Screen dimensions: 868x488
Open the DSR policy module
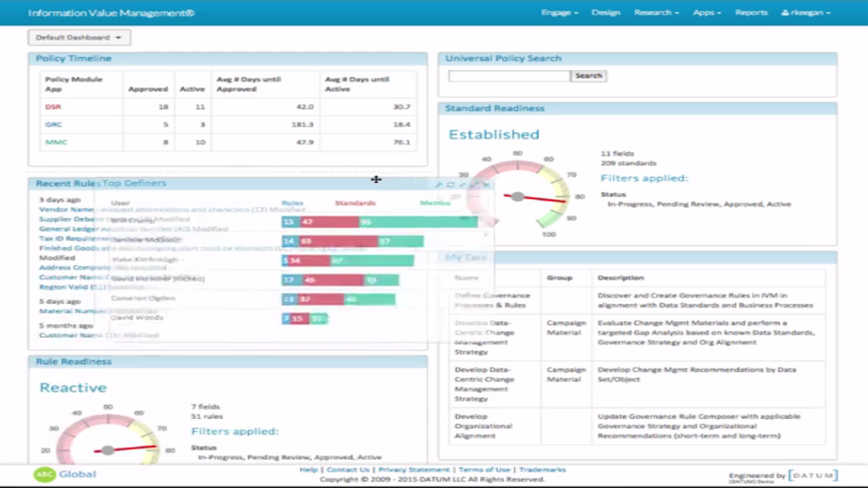53,107
